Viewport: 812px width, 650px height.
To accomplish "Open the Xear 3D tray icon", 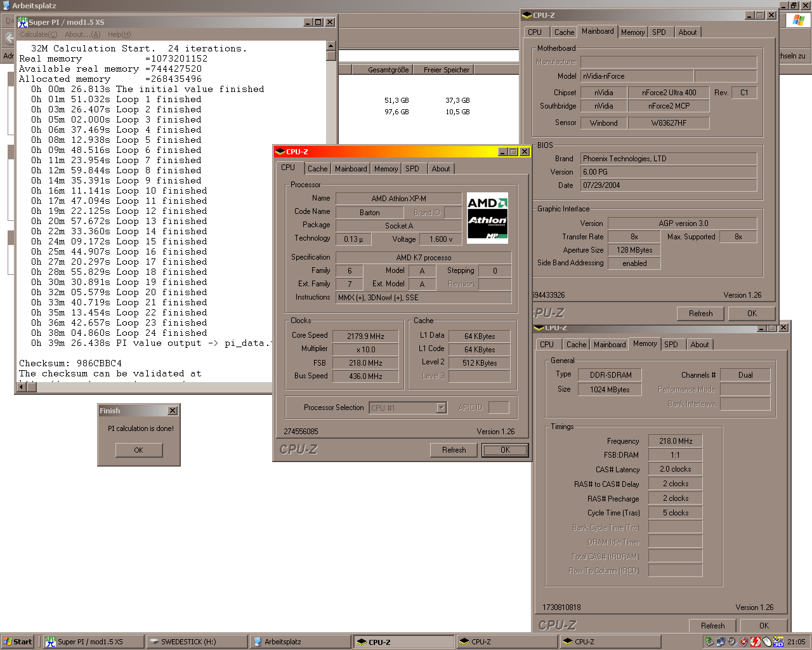I will point(778,642).
